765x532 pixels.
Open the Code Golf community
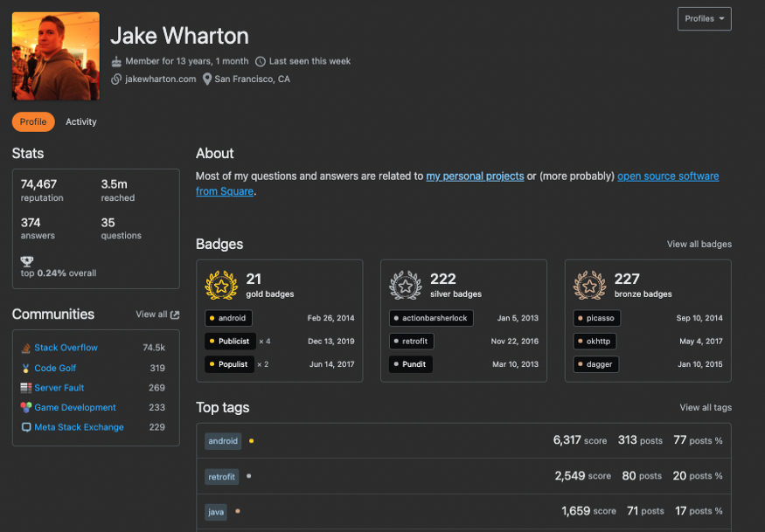point(55,368)
